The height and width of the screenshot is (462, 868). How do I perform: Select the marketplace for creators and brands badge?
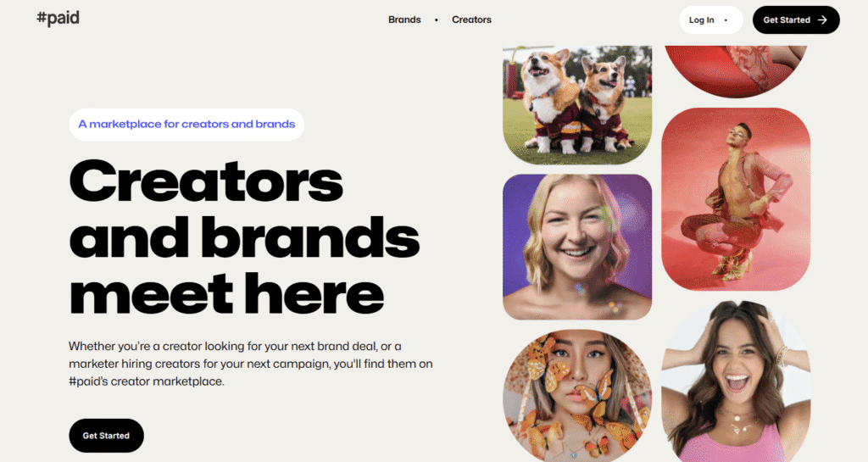(x=186, y=125)
